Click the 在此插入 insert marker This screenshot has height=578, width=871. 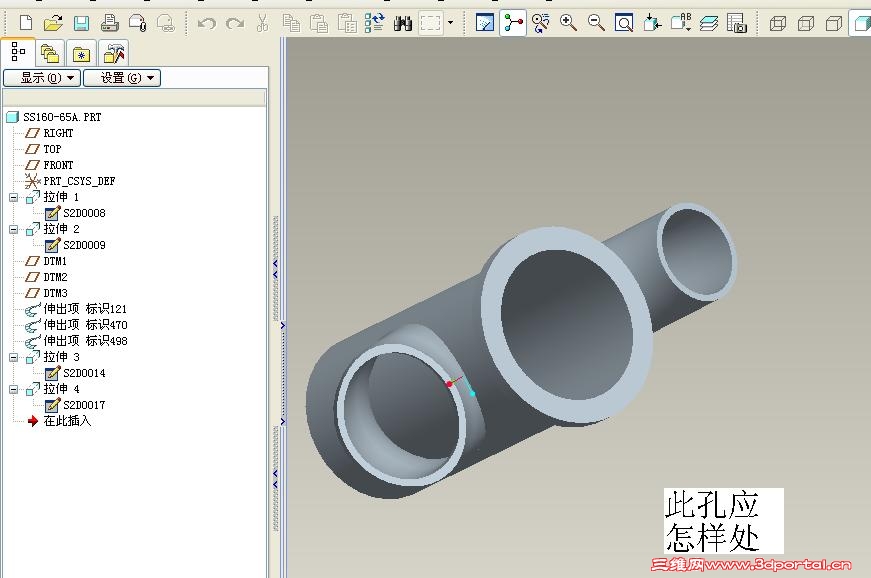(59, 421)
